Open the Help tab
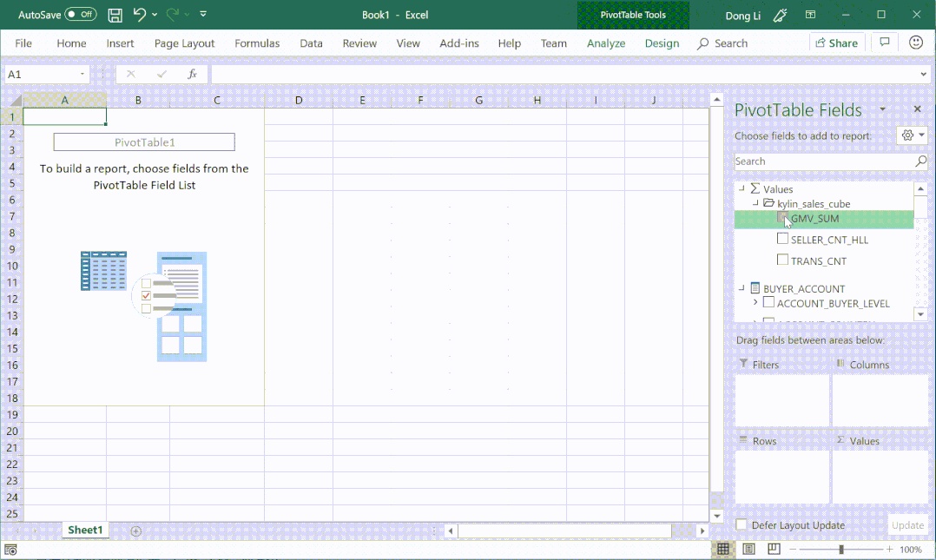Image resolution: width=936 pixels, height=560 pixels. [x=509, y=43]
